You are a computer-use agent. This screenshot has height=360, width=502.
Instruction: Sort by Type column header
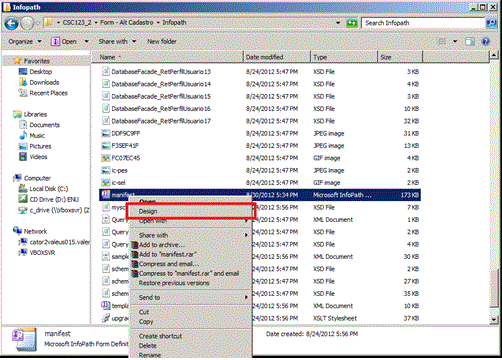[x=344, y=57]
